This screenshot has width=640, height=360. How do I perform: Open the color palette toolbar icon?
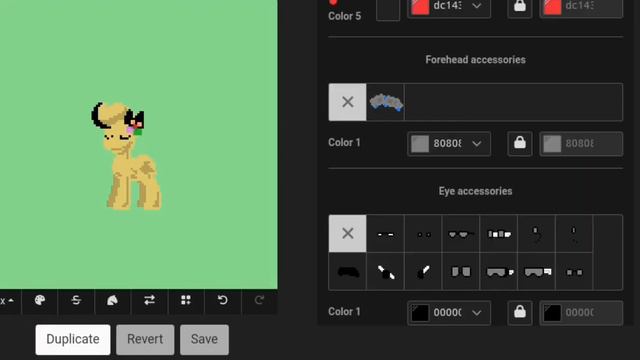coord(40,301)
